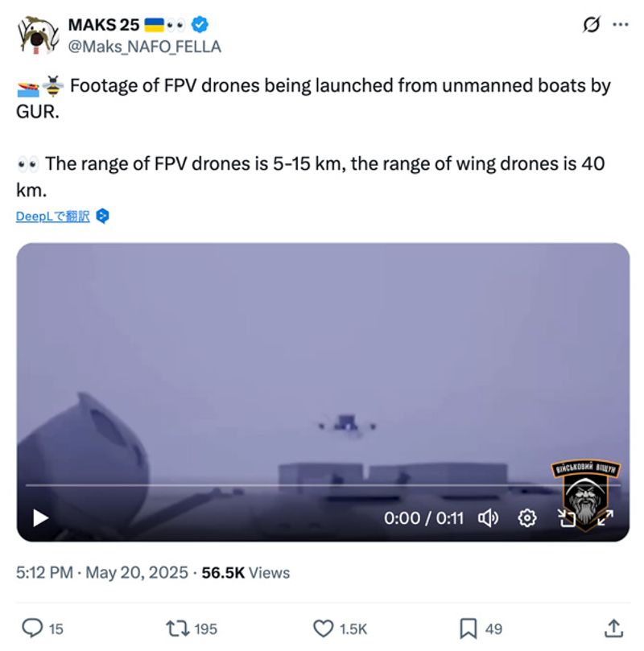Bookmark this post
Viewport: 644px width, 651px height.
coord(468,628)
